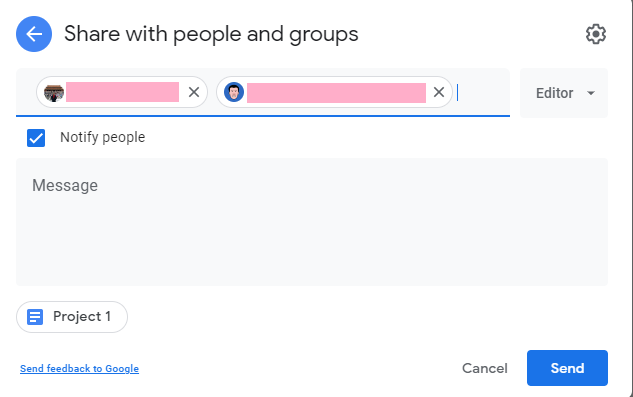The height and width of the screenshot is (397, 633).
Task: Uncheck the Notify people checkbox
Action: tap(36, 138)
